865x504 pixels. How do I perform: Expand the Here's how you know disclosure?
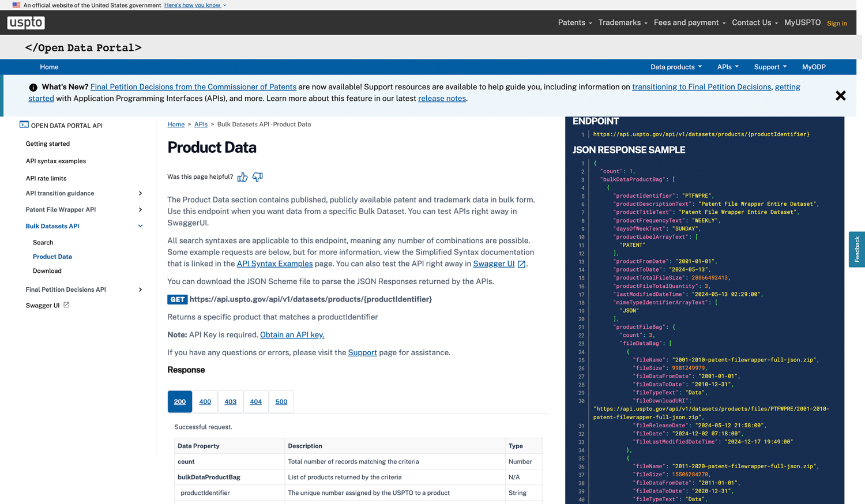coord(195,5)
